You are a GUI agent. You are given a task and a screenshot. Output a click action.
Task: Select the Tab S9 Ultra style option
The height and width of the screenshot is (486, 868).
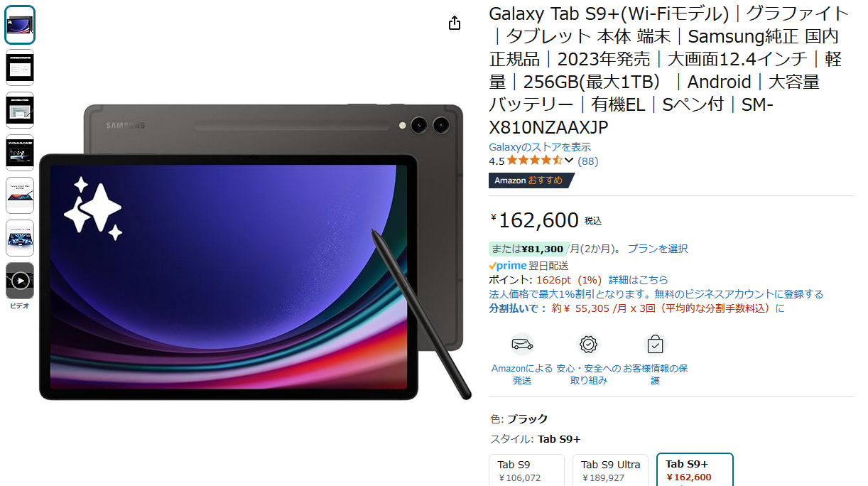610,470
